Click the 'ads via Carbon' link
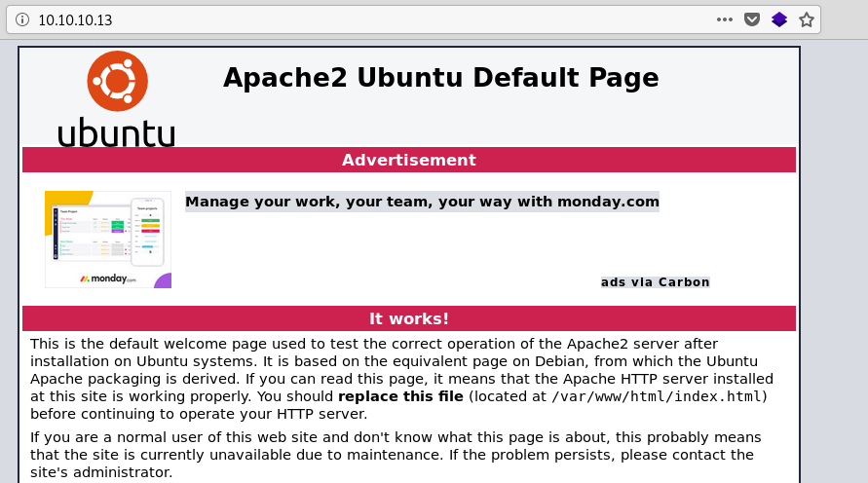The height and width of the screenshot is (483, 868). point(656,282)
